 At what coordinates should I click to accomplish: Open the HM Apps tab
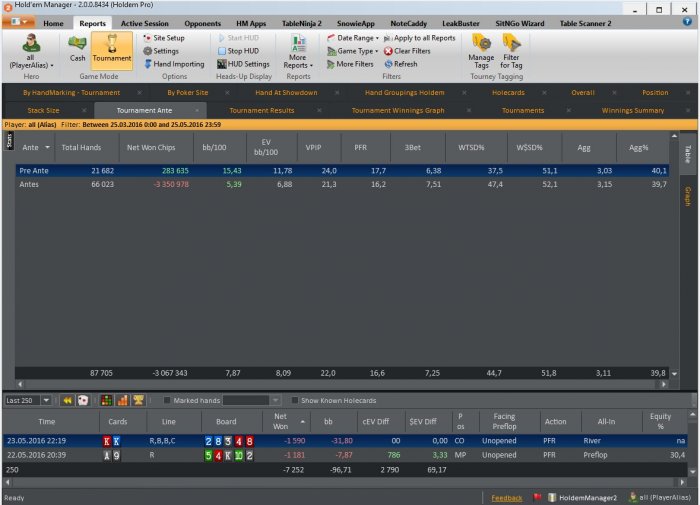[x=251, y=23]
